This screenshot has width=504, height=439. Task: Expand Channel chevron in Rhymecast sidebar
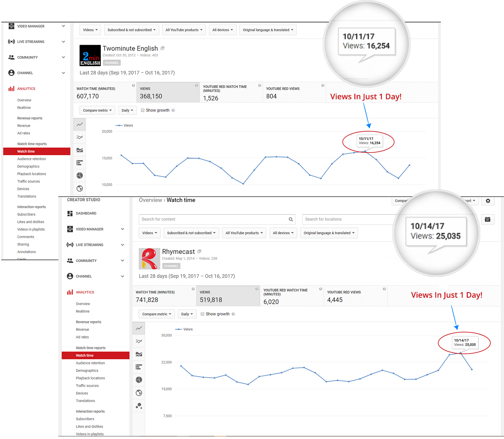[x=122, y=276]
